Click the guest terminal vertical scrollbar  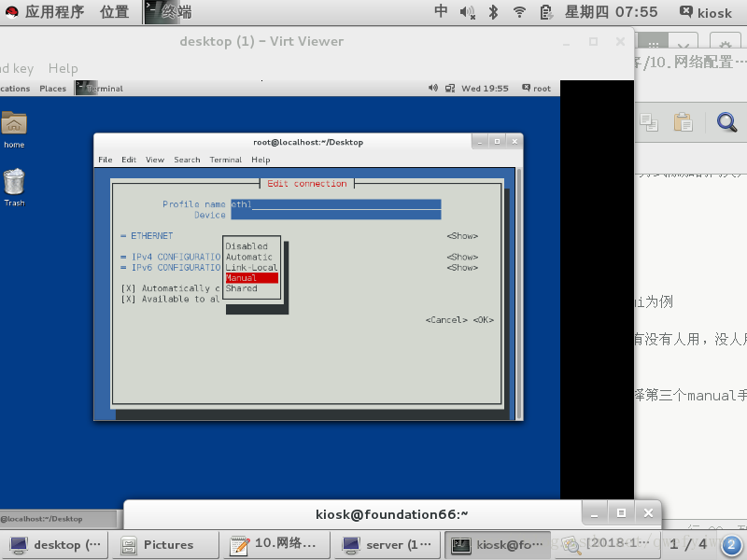[x=518, y=293]
